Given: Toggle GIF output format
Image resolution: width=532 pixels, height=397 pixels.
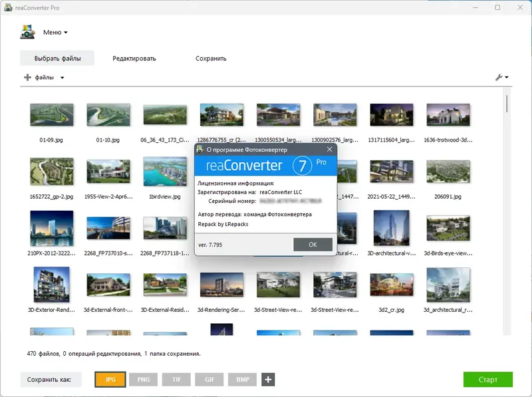Looking at the screenshot, I should 209,379.
